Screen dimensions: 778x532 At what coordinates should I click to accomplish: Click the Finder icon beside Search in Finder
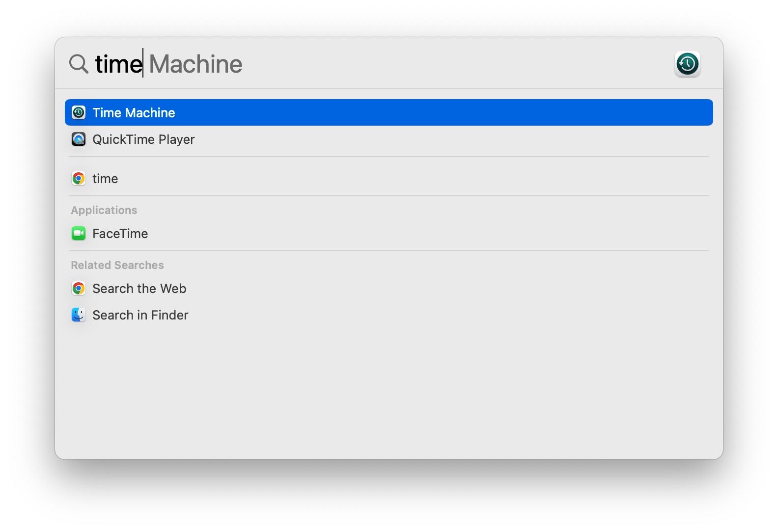click(79, 315)
